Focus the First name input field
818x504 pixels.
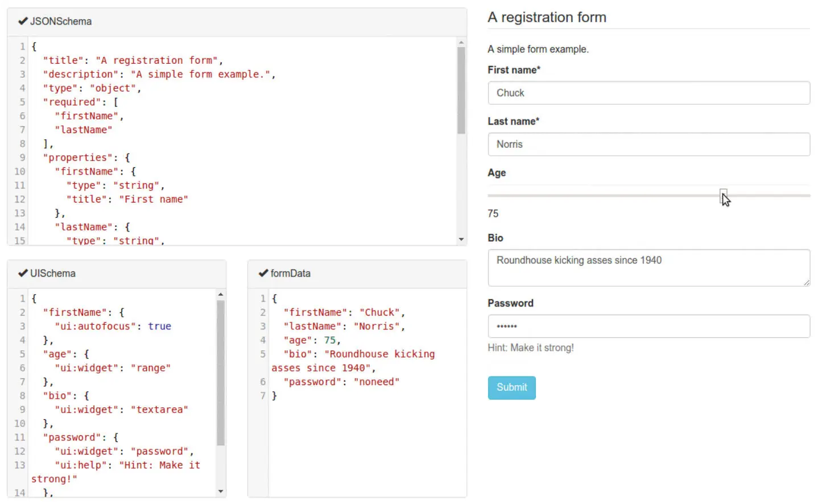pos(648,93)
